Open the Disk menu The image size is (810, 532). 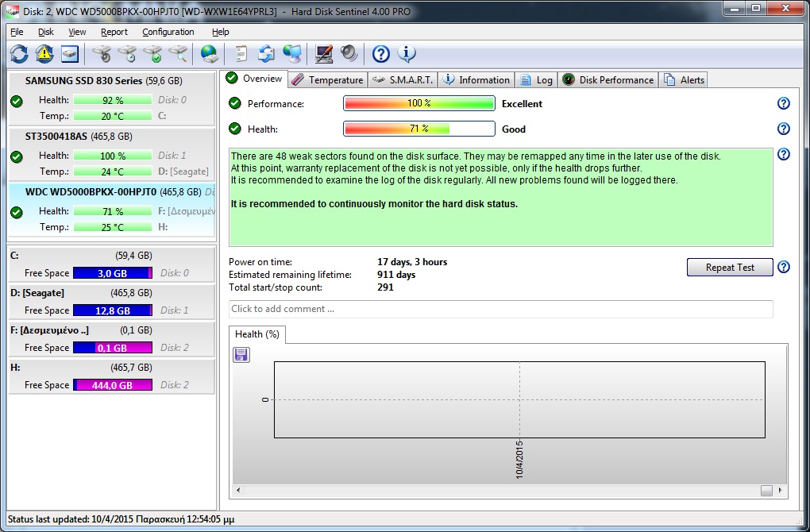pyautogui.click(x=46, y=32)
